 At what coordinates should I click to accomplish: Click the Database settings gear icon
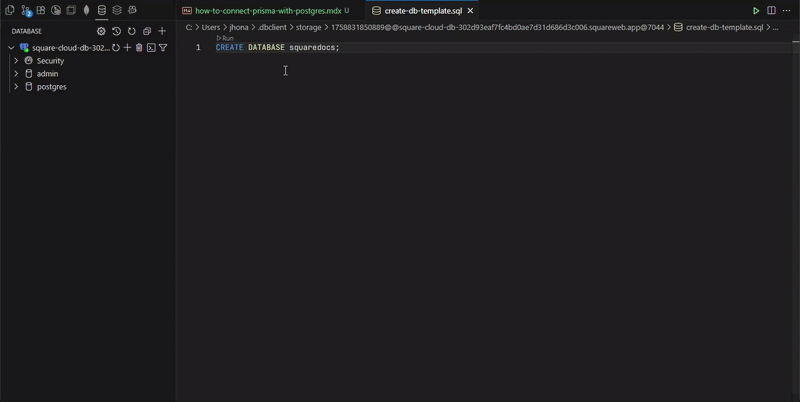pos(101,31)
